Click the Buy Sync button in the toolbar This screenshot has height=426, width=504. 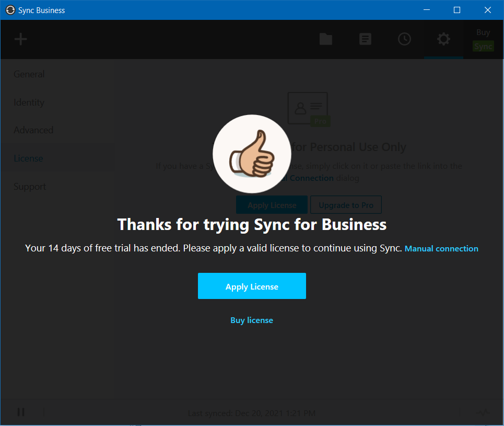point(483,39)
